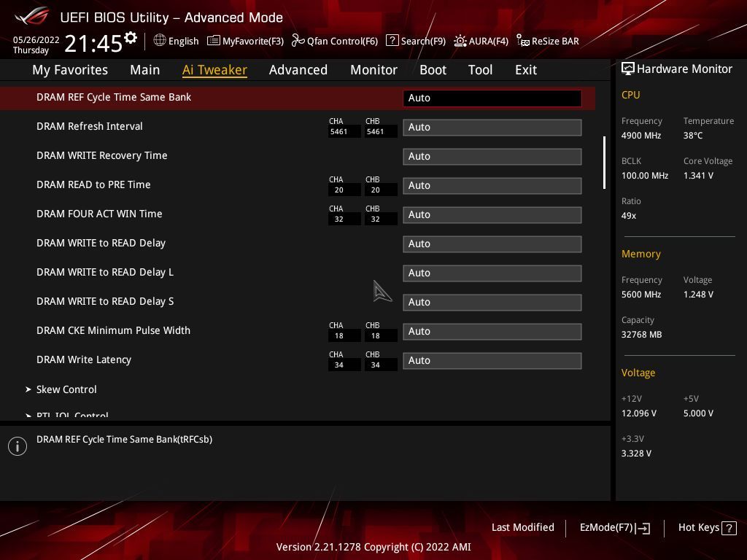
Task: Click memory frequency value 5600 MHz
Action: pos(641,295)
